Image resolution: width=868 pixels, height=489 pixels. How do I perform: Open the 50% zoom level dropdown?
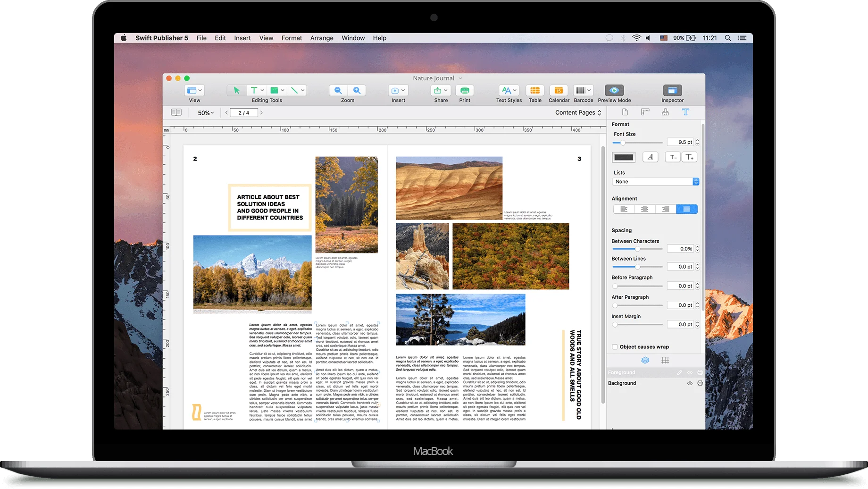[x=206, y=113]
